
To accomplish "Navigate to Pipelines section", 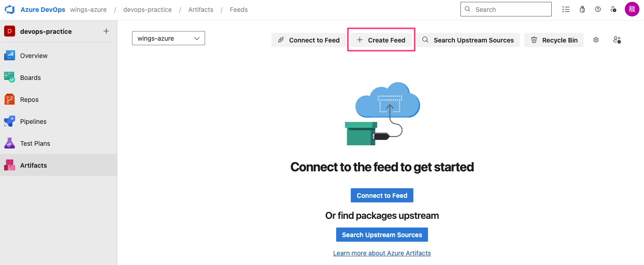I will 33,122.
